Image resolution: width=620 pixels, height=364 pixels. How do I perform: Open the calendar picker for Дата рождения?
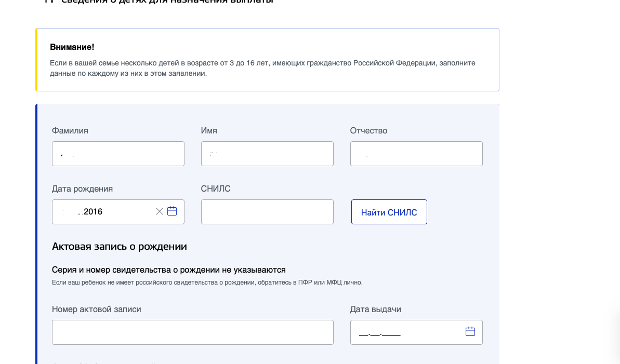pos(172,211)
